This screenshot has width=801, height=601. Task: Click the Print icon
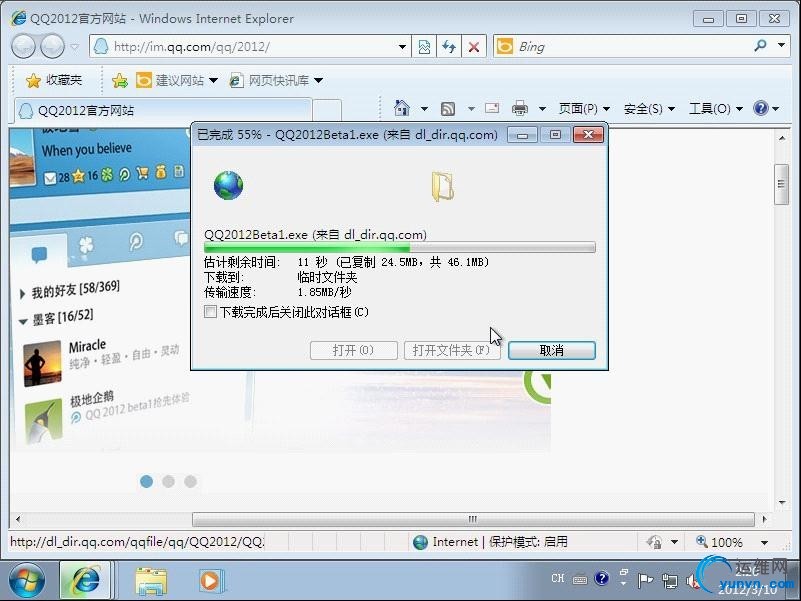(x=520, y=108)
